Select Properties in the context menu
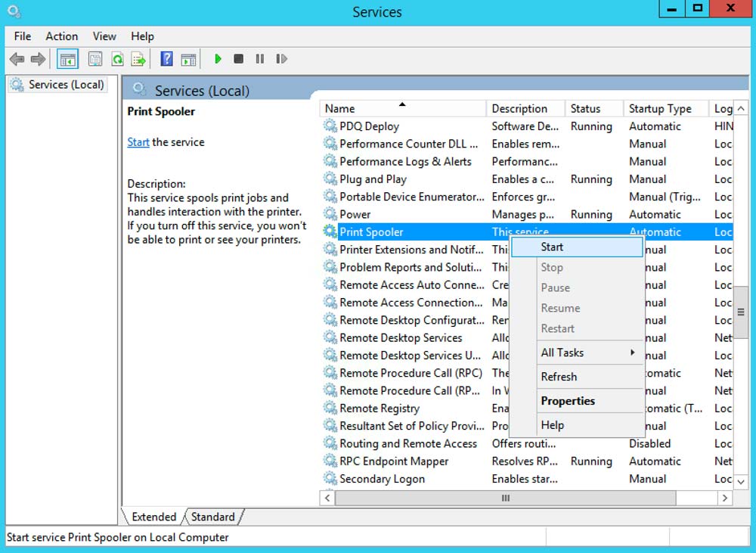Viewport: 756px width, 553px height. tap(568, 401)
